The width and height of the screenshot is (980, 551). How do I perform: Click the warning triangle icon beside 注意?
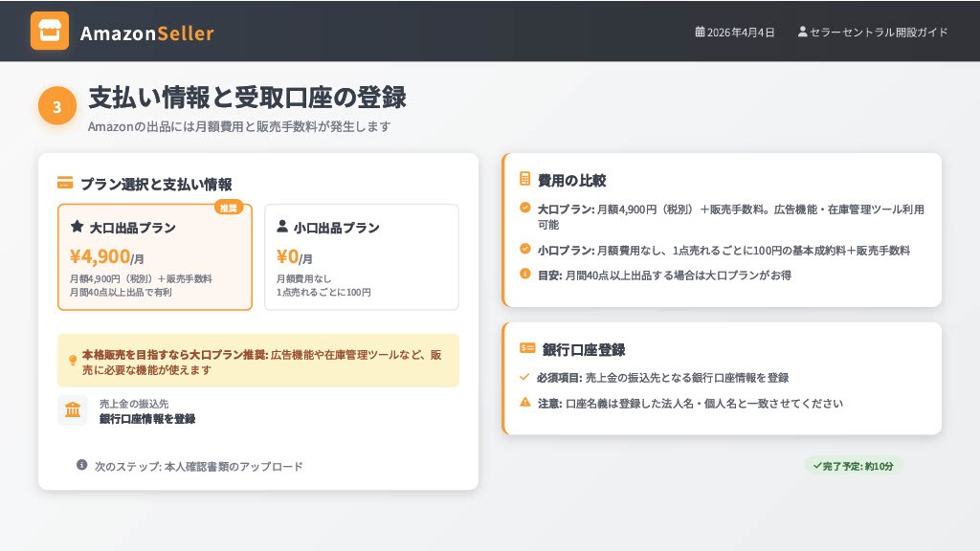point(524,403)
